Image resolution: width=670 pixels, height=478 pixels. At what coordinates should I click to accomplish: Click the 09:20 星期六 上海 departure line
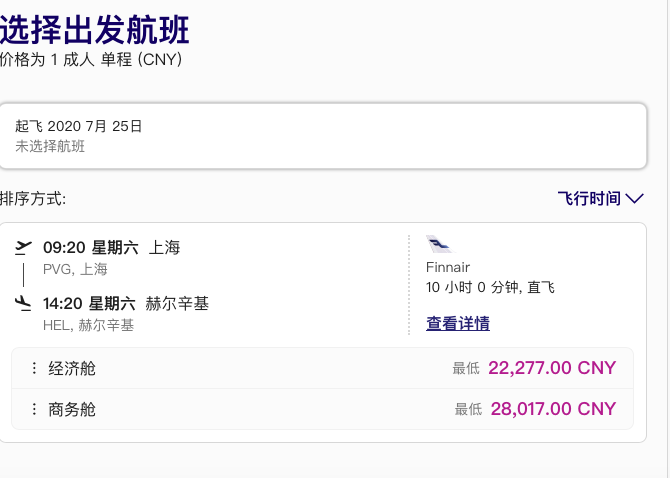[112, 248]
